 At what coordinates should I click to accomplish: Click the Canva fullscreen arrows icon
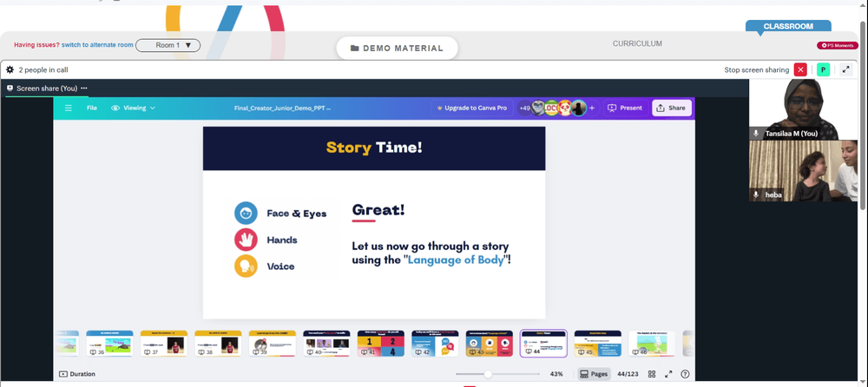point(668,374)
